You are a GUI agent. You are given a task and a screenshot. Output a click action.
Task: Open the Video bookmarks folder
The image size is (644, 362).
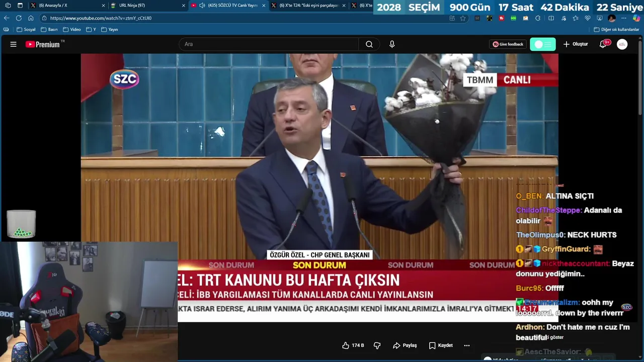point(72,30)
